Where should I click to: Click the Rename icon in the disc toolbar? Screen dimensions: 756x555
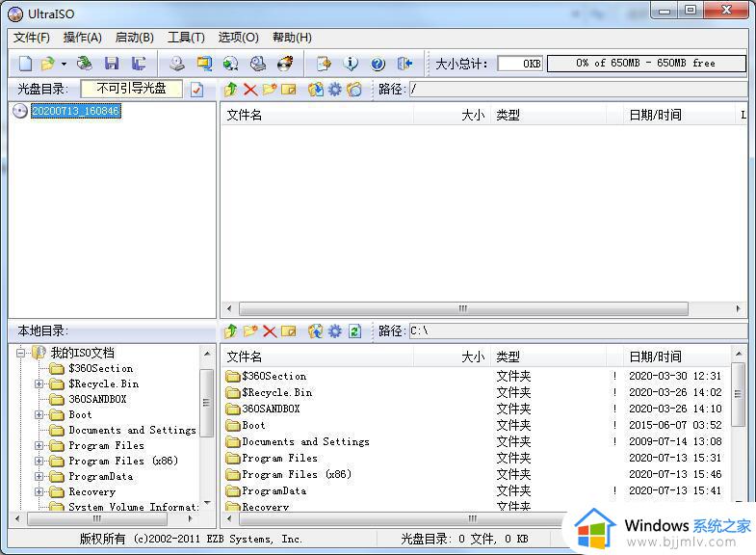pyautogui.click(x=289, y=90)
